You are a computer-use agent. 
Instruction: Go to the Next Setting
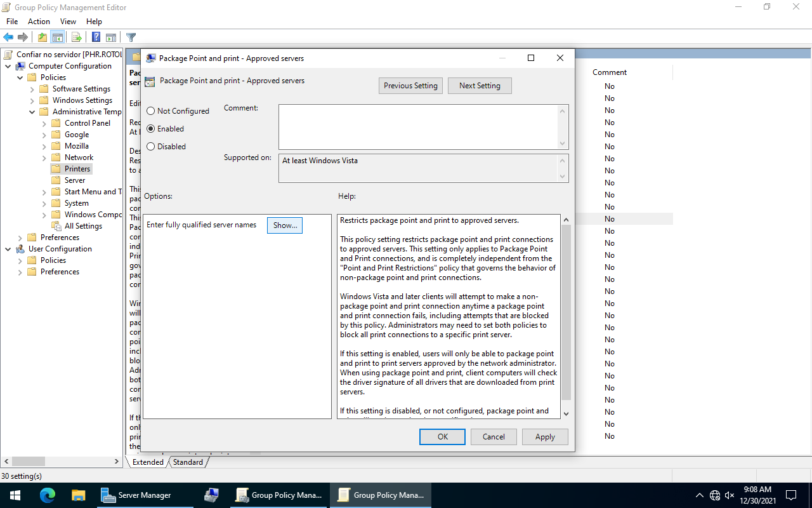click(480, 86)
